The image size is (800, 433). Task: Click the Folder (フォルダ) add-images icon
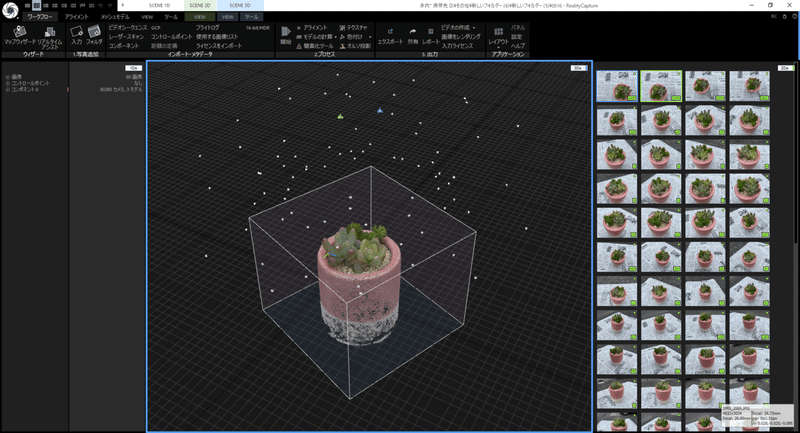point(94,35)
